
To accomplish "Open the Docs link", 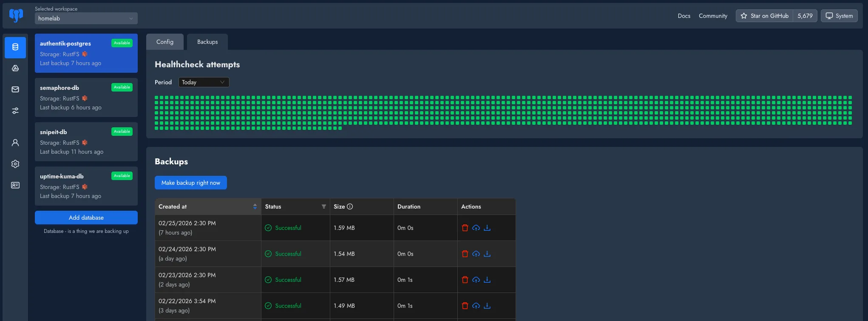I will [684, 16].
